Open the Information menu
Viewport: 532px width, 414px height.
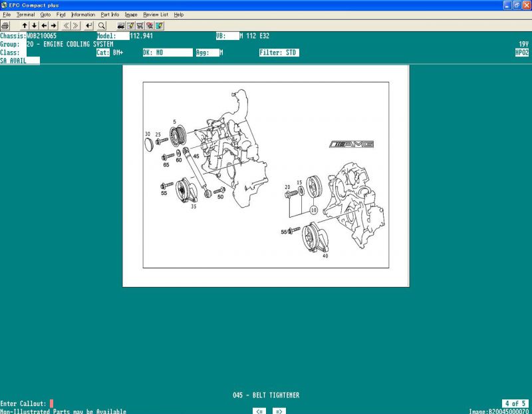(x=83, y=14)
